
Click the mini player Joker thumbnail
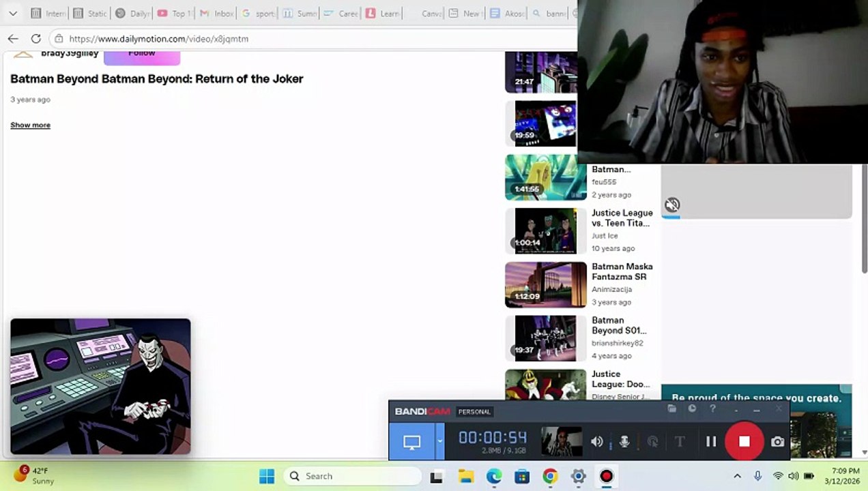point(100,386)
